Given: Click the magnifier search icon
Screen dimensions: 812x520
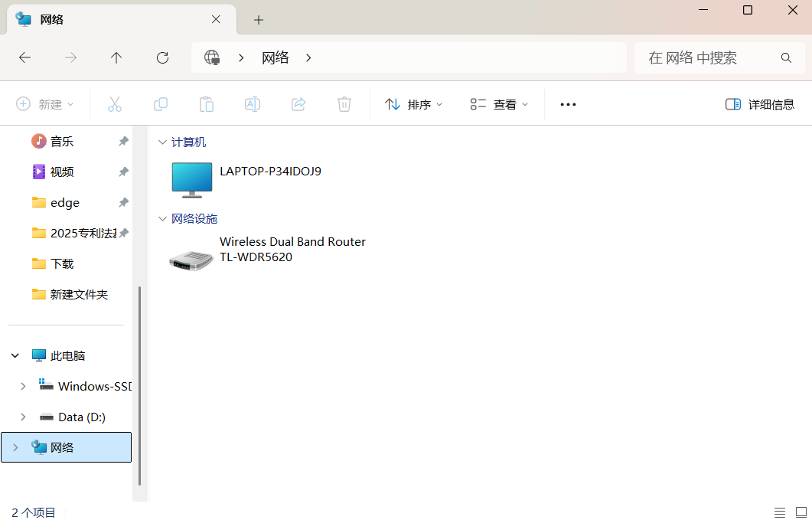Looking at the screenshot, I should pyautogui.click(x=786, y=58).
